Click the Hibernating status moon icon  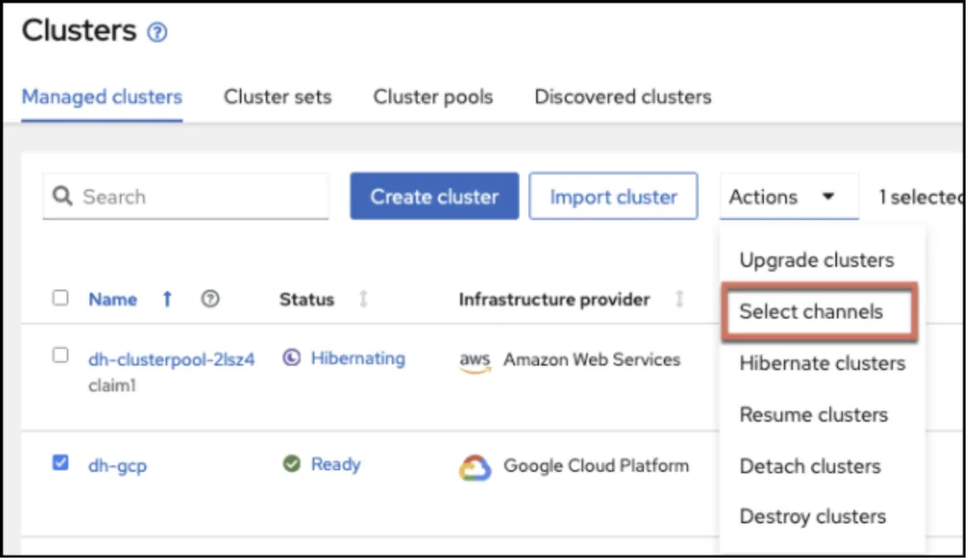coord(291,359)
